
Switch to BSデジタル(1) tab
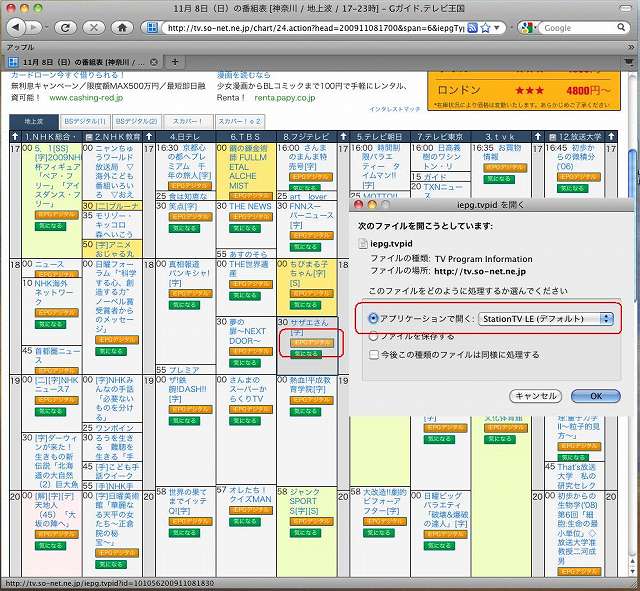(85, 121)
